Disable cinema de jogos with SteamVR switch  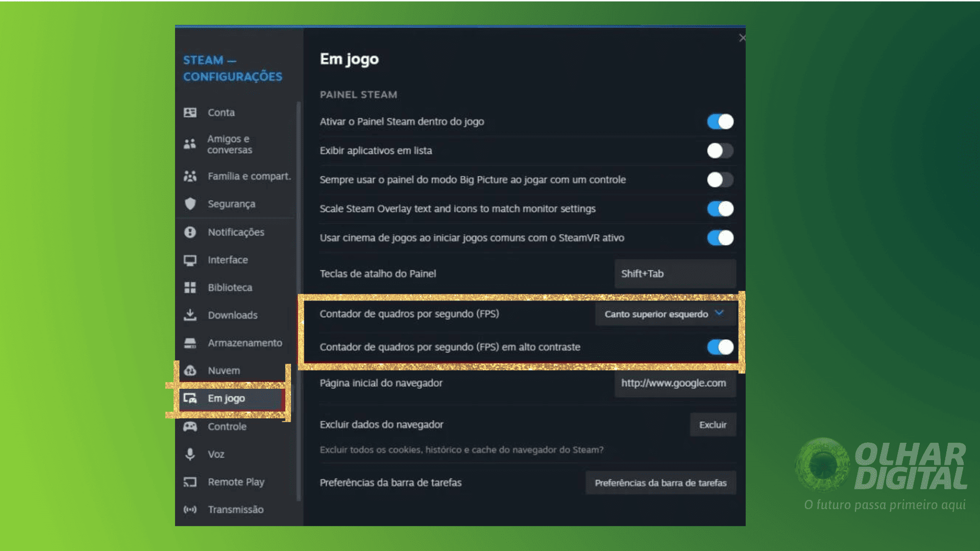(x=720, y=238)
